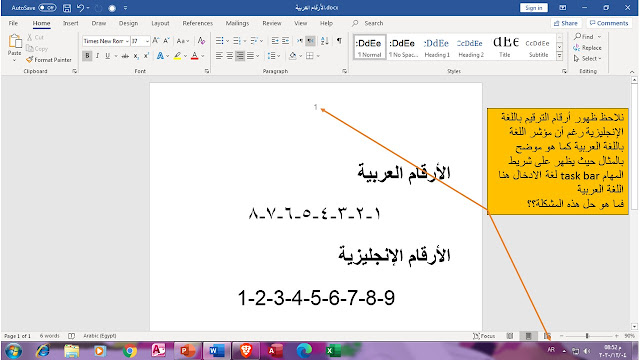Viewport: 640px width, 360px height.
Task: Apply the Title style
Action: pyautogui.click(x=505, y=47)
